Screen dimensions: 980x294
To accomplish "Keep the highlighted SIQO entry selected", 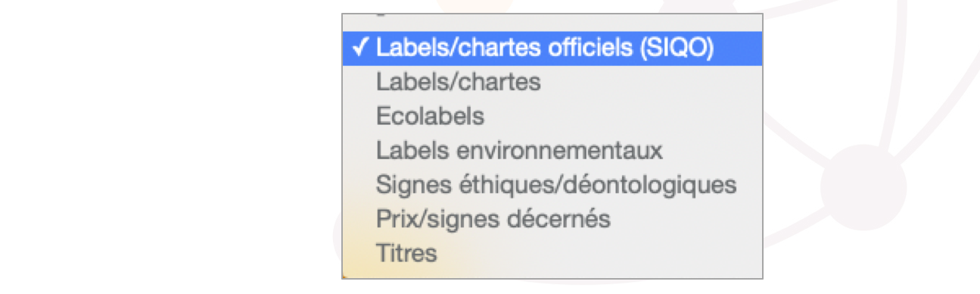I will (552, 48).
